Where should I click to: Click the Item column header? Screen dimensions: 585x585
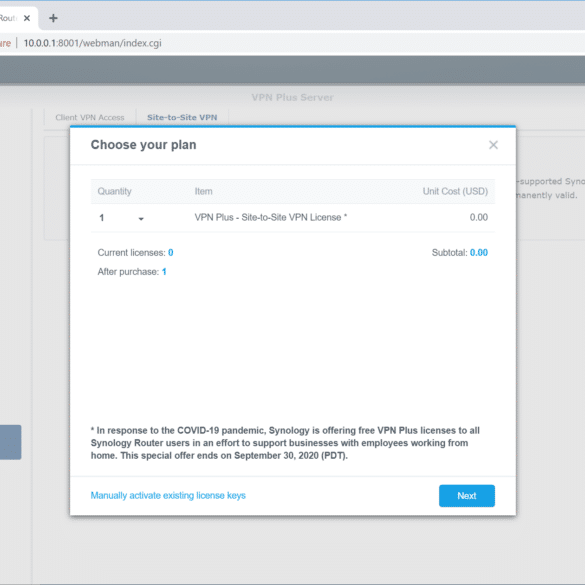click(203, 191)
